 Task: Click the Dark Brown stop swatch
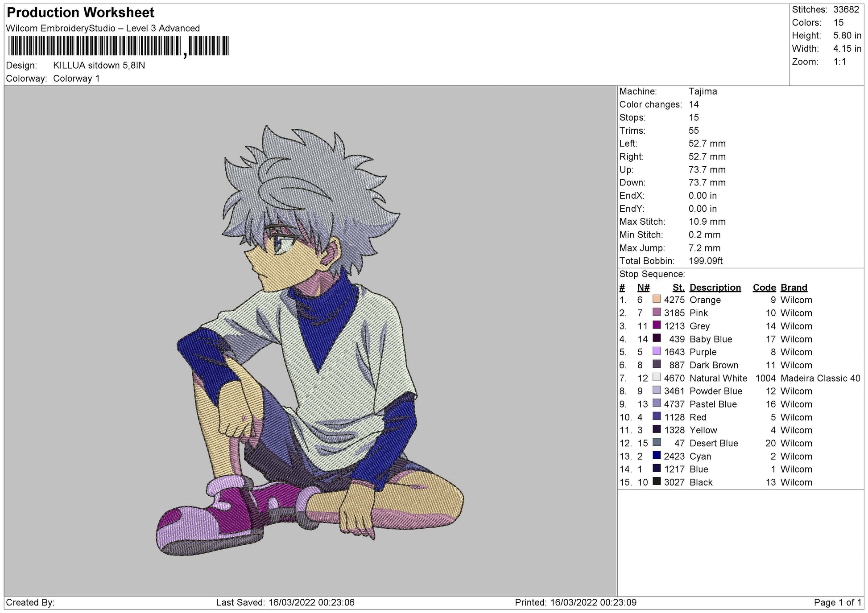pos(657,364)
